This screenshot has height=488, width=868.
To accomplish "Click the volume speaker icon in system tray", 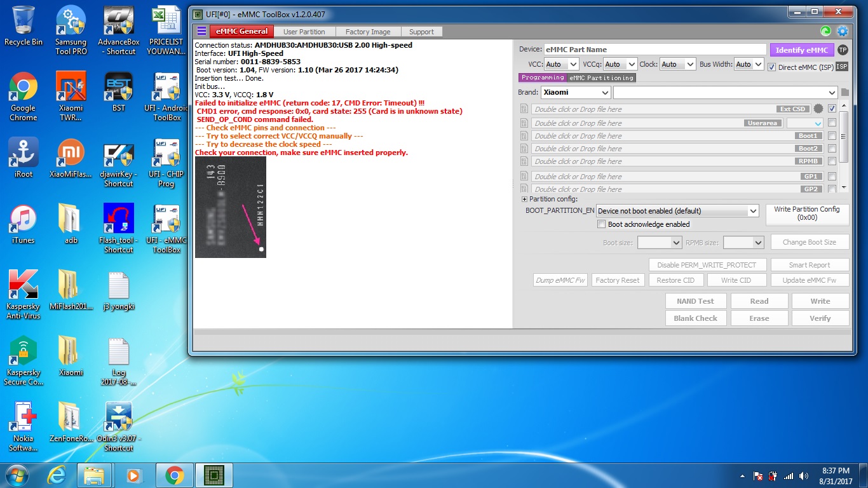I will 803,475.
